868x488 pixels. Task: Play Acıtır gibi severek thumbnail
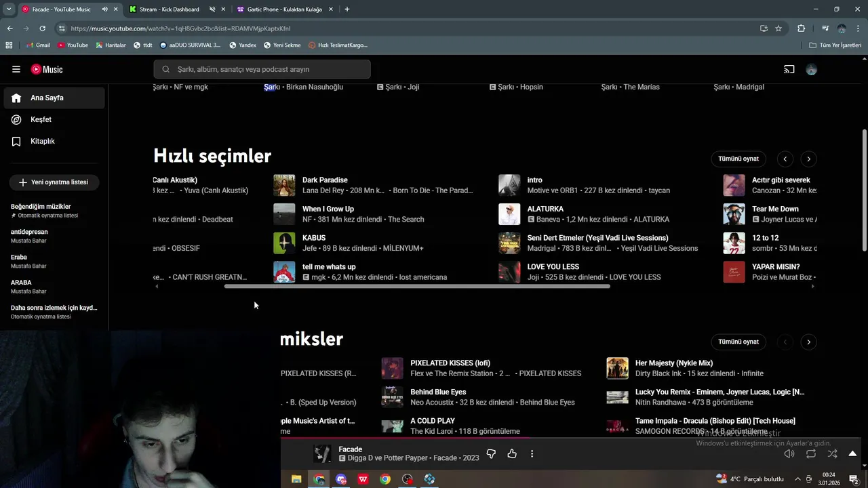734,185
